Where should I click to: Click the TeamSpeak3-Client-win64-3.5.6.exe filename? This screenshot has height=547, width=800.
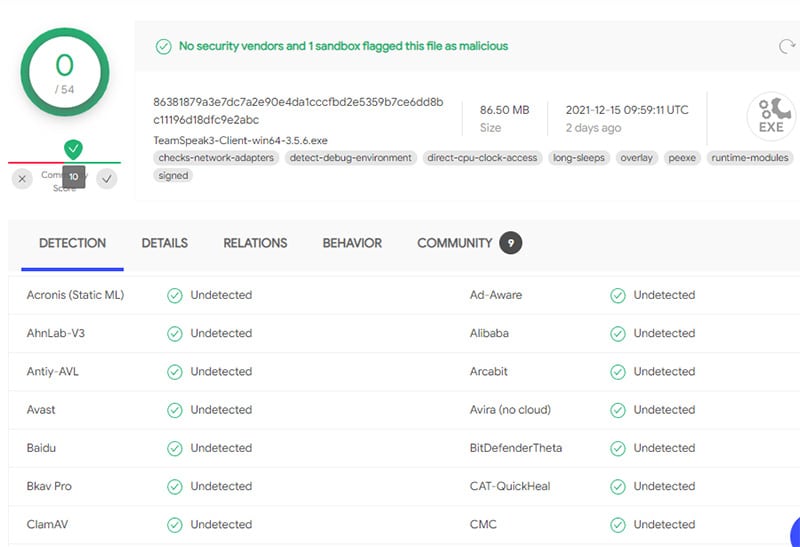[x=240, y=140]
